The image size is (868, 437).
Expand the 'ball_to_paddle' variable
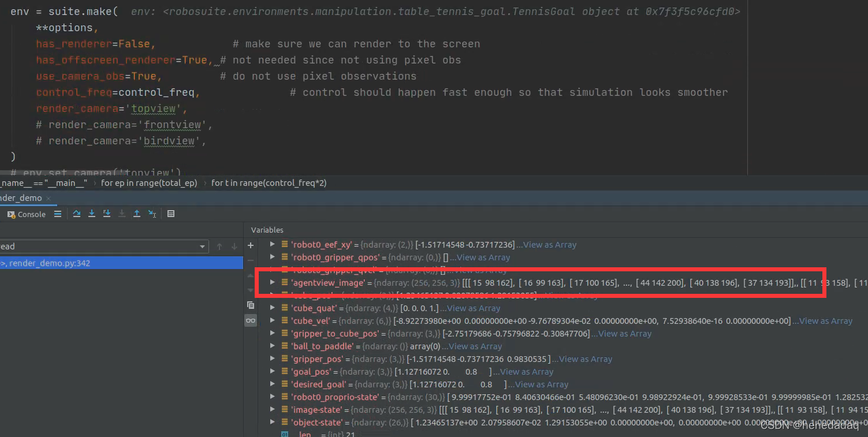273,346
